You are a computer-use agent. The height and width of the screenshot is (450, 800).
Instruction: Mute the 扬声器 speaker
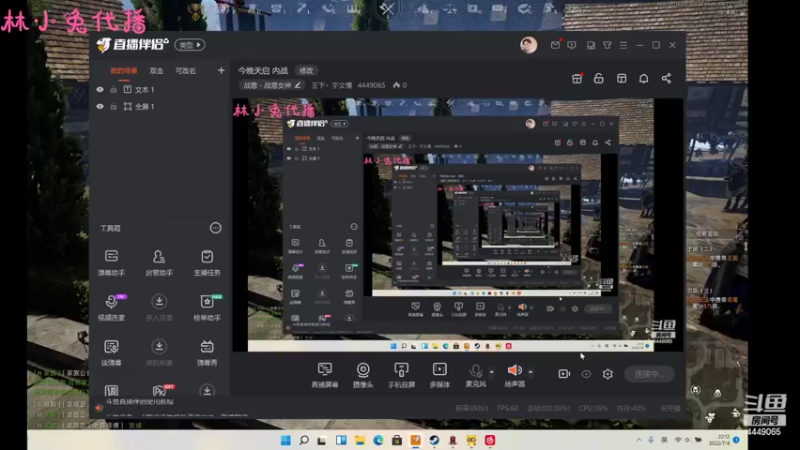[514, 375]
